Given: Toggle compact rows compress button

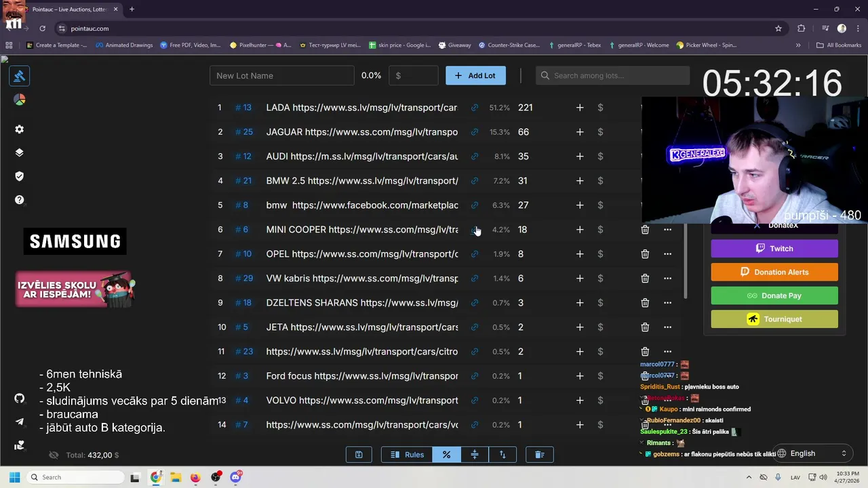Looking at the screenshot, I should [475, 455].
